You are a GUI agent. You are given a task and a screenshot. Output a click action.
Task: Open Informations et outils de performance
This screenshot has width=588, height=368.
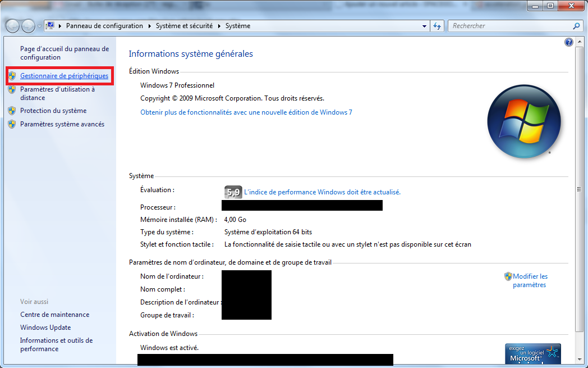point(56,344)
